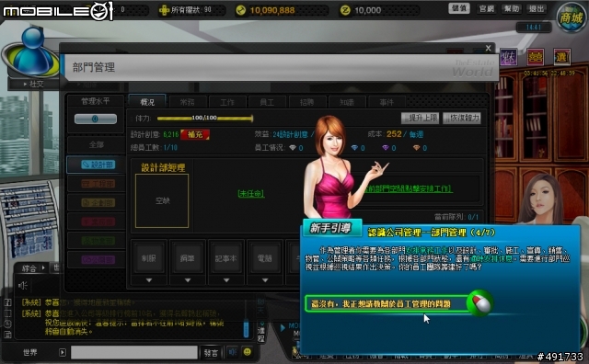The image size is (589, 364).
Task: Click the blue player avatar icon
Action: click(33, 51)
